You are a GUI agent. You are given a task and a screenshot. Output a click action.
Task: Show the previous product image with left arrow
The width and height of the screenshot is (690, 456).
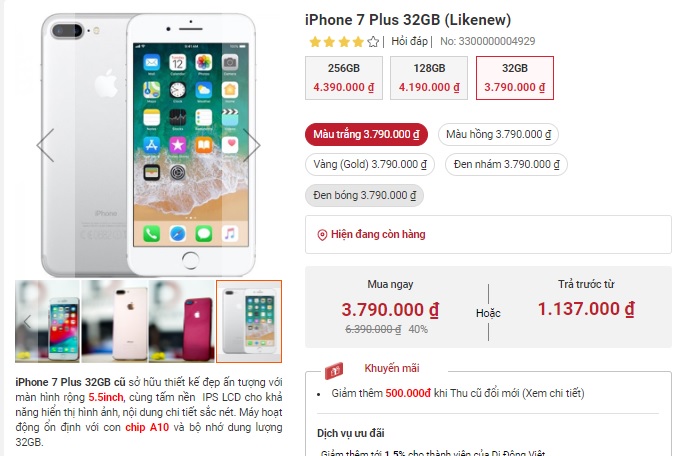coord(45,145)
